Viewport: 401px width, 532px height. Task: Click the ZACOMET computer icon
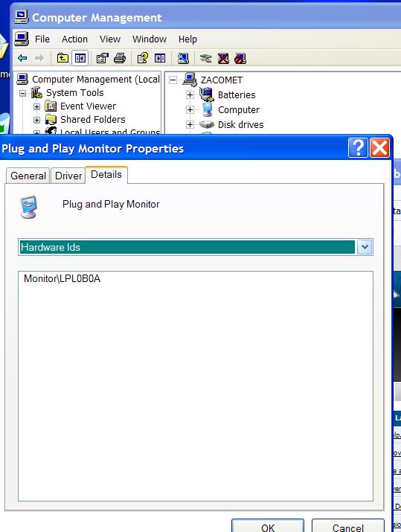pyautogui.click(x=190, y=80)
